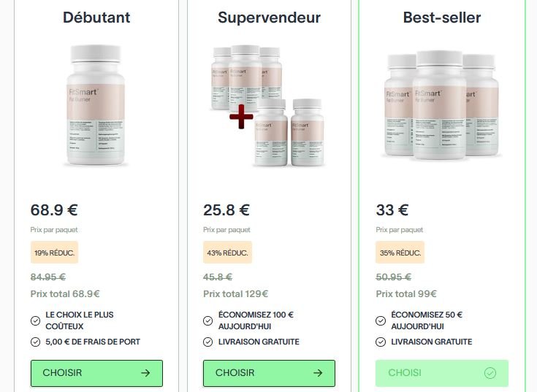Viewport: 537px width, 392px height.
Task: Choose the Supervendeur package
Action: (269, 373)
